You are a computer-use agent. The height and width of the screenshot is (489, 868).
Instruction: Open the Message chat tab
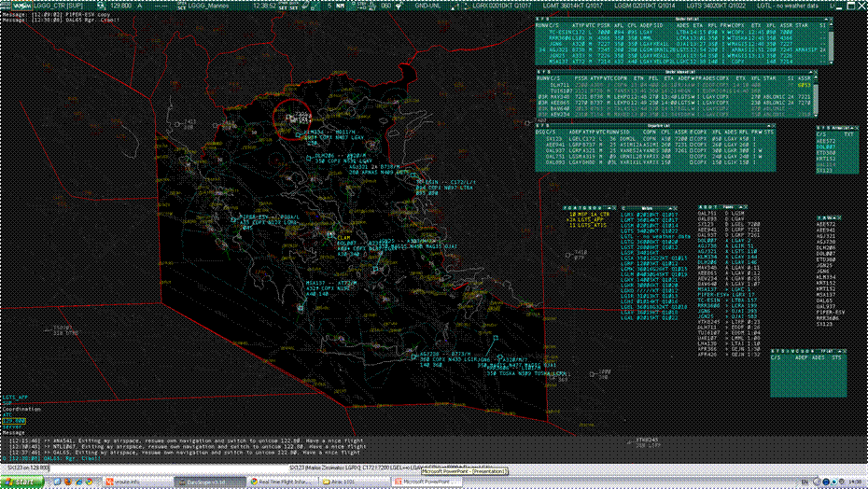point(13,432)
